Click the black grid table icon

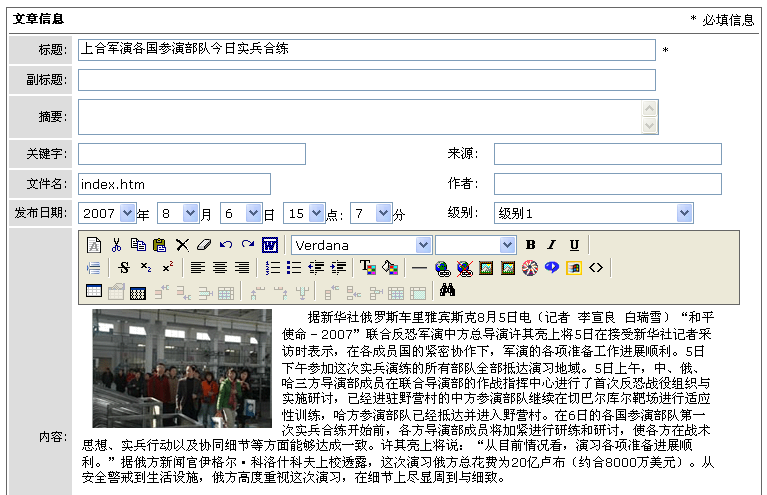137,293
